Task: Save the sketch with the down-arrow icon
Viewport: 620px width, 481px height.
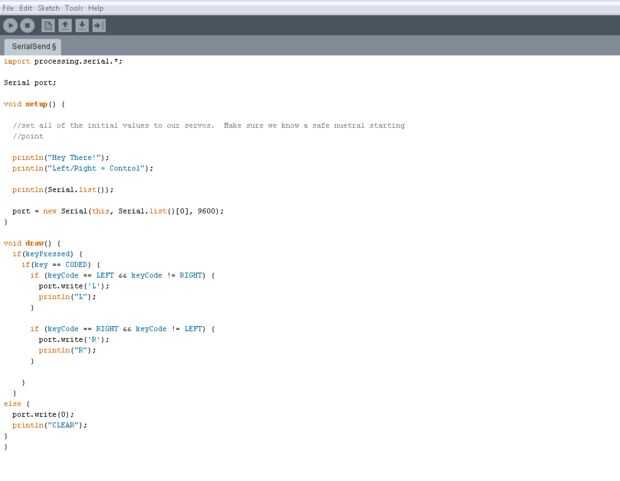Action: 82,26
